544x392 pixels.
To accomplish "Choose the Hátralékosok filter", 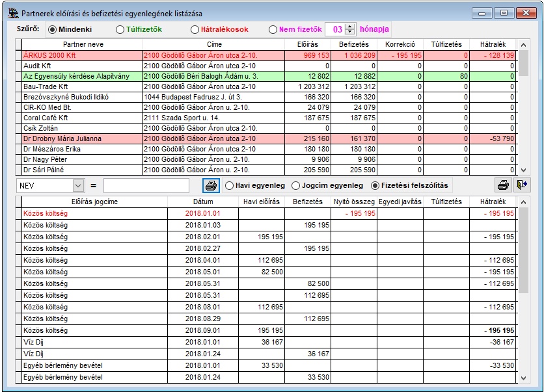I will pos(195,29).
